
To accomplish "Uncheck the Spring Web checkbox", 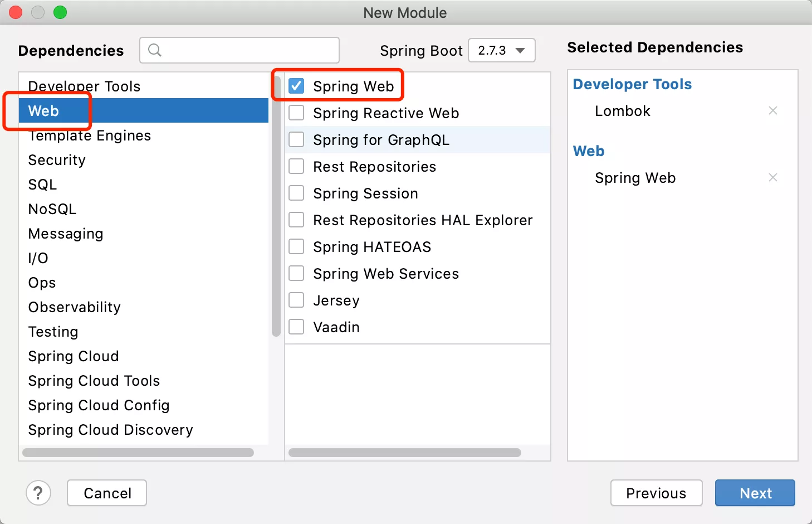I will pyautogui.click(x=296, y=86).
